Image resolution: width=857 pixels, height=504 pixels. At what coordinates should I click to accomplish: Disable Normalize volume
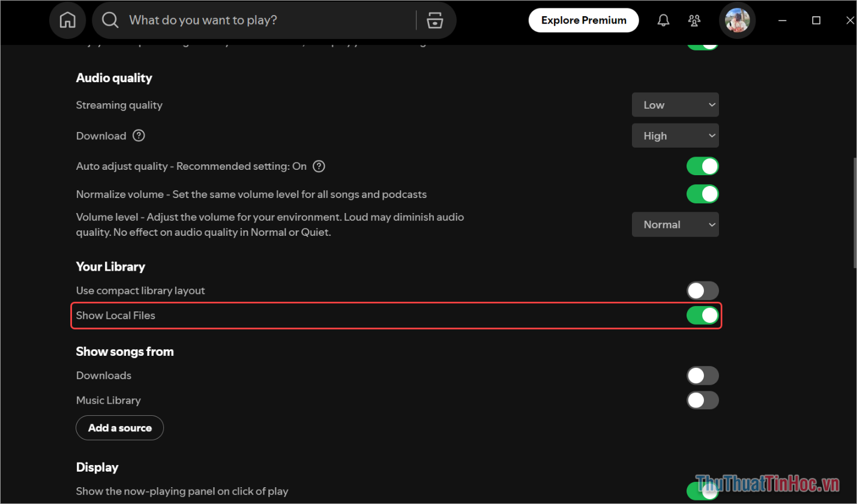tap(702, 194)
